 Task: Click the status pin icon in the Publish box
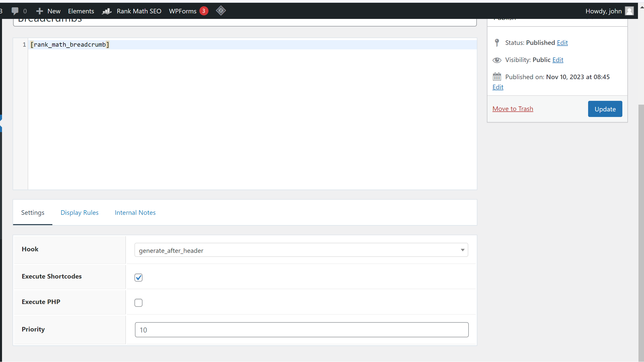pyautogui.click(x=497, y=43)
